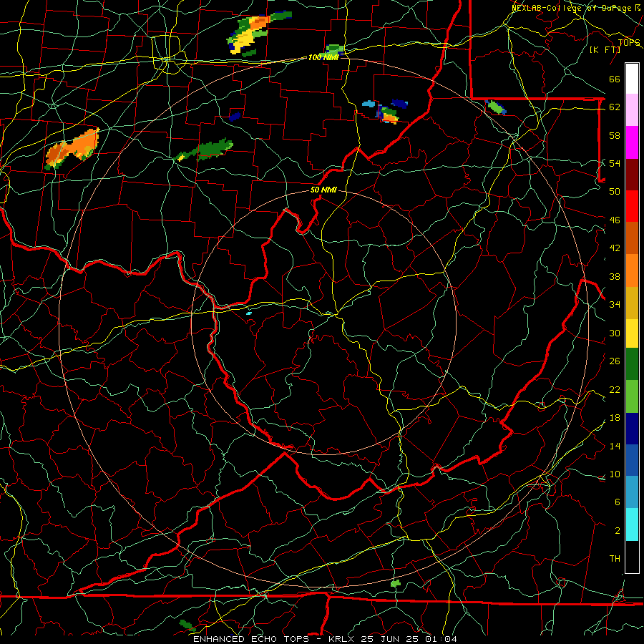Click the '54' legend value

click(x=615, y=163)
